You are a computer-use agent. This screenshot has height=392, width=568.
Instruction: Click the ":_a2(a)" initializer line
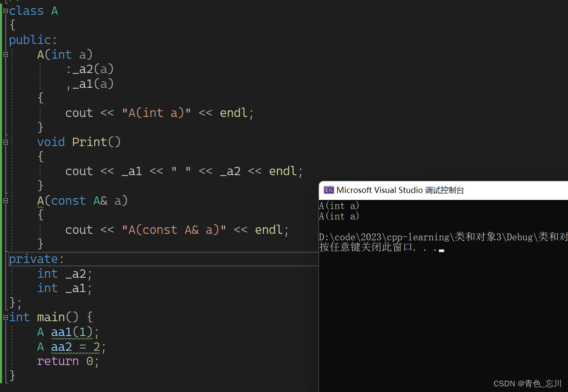[x=90, y=69]
